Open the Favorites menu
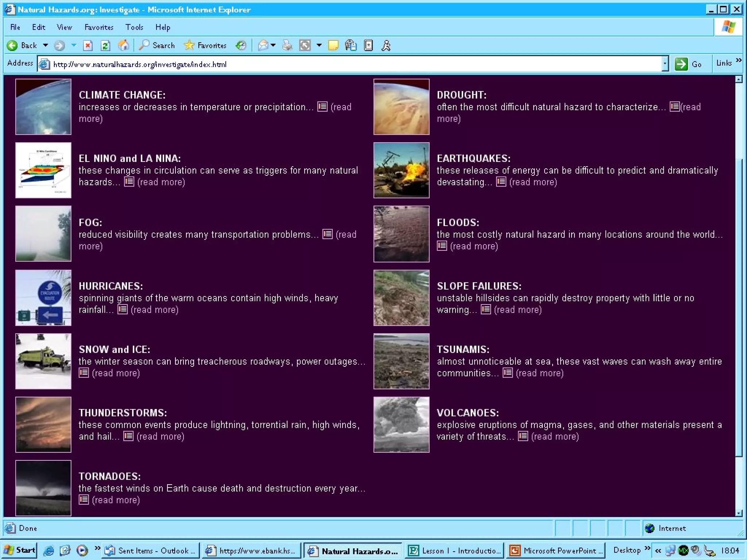747x560 pixels. tap(99, 27)
